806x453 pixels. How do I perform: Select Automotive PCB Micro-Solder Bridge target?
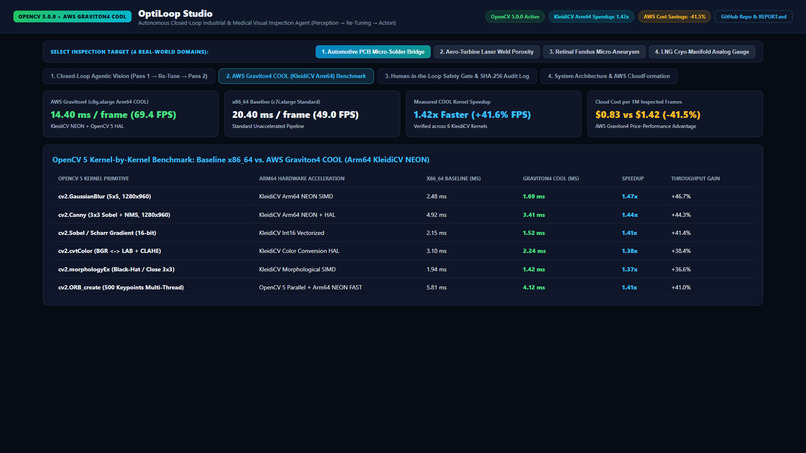(373, 51)
